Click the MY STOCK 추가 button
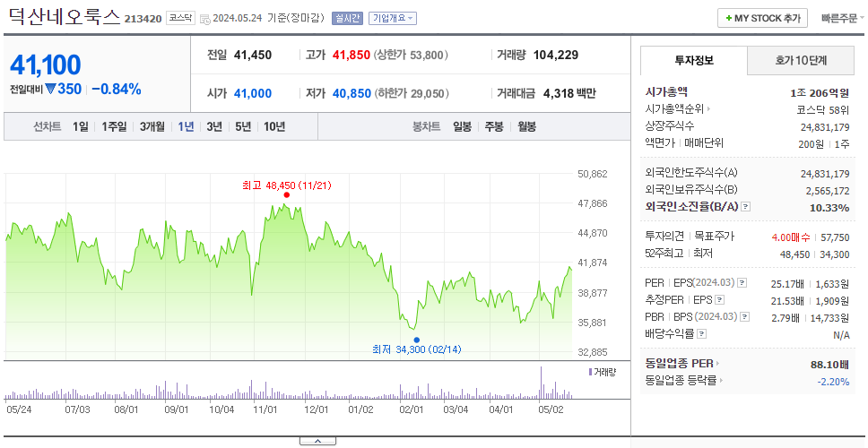868x448 pixels. (762, 18)
